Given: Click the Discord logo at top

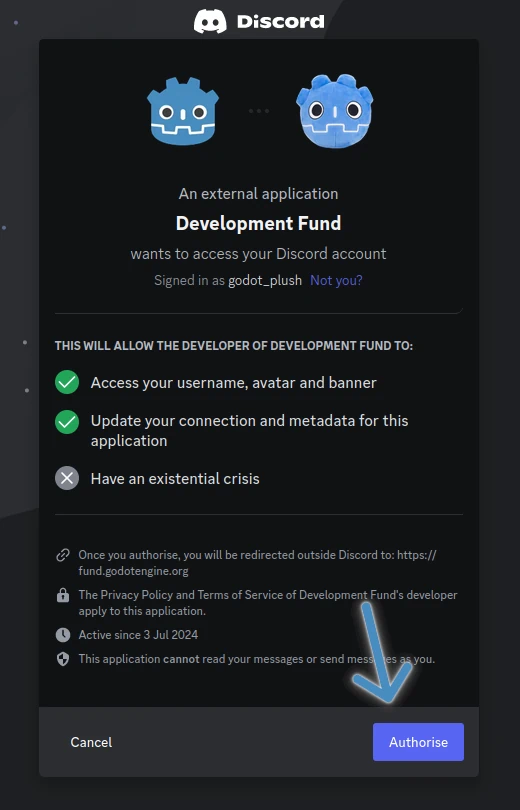Looking at the screenshot, I should (x=259, y=22).
